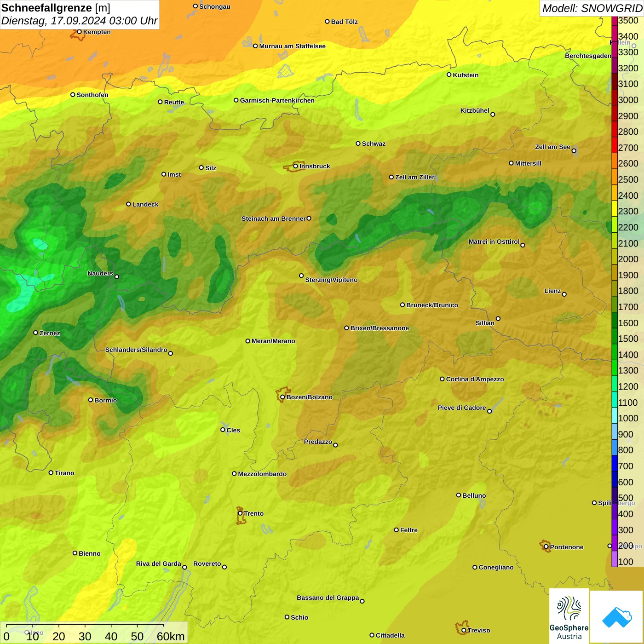Screen dimensions: 644x644
Task: Click the Tirano label
Action: coord(64,473)
